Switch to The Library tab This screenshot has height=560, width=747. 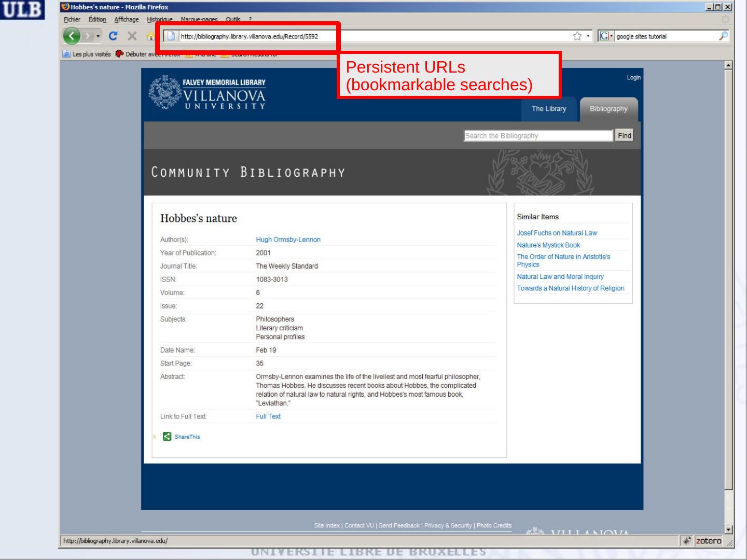click(549, 109)
